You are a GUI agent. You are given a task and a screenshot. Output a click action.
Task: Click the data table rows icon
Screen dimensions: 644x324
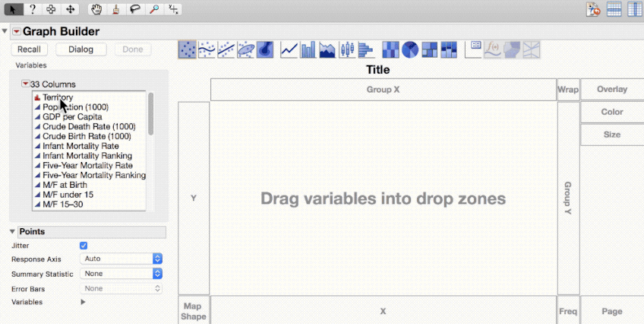tap(614, 9)
